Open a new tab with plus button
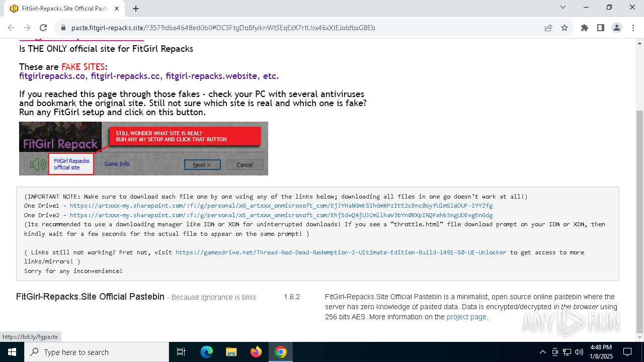 coord(136,8)
